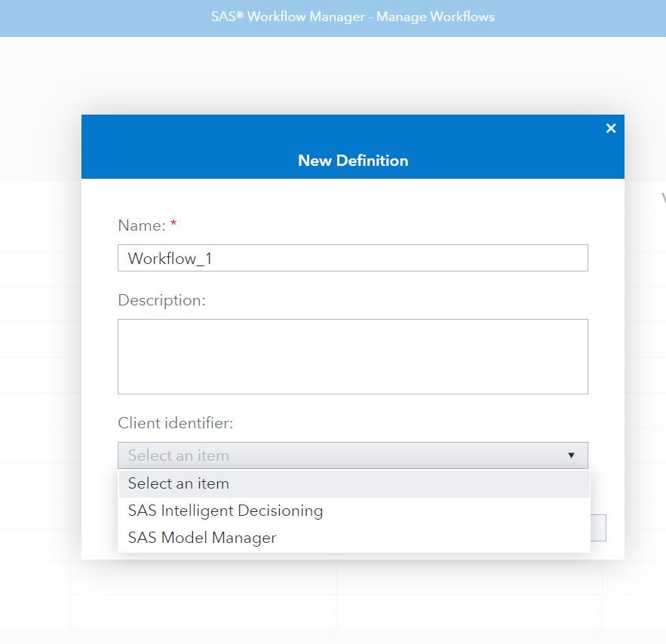Choose the highlighted Select an item option
The height and width of the screenshot is (644, 666).
tap(354, 483)
